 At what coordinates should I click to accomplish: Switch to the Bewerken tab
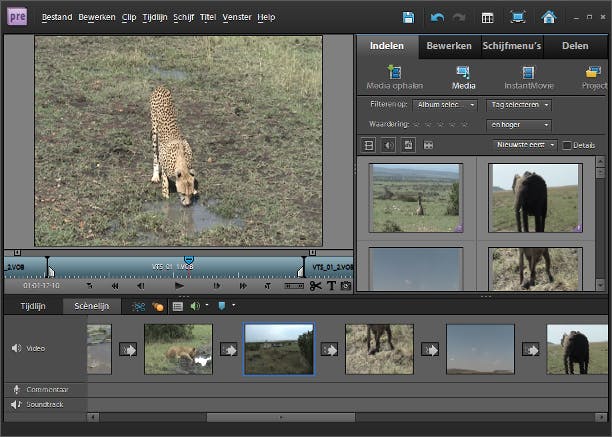pyautogui.click(x=449, y=46)
